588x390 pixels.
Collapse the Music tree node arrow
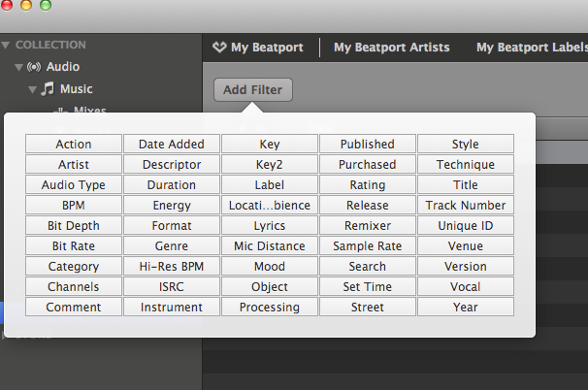click(x=32, y=89)
